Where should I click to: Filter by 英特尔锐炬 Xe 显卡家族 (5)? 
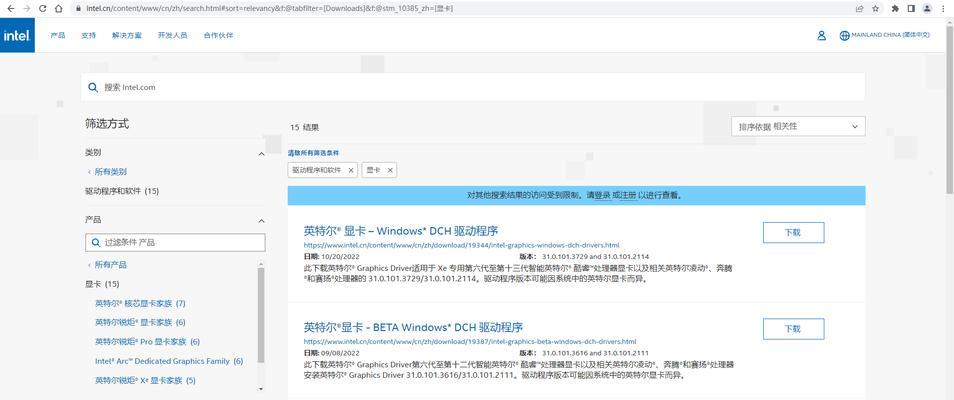click(x=145, y=381)
